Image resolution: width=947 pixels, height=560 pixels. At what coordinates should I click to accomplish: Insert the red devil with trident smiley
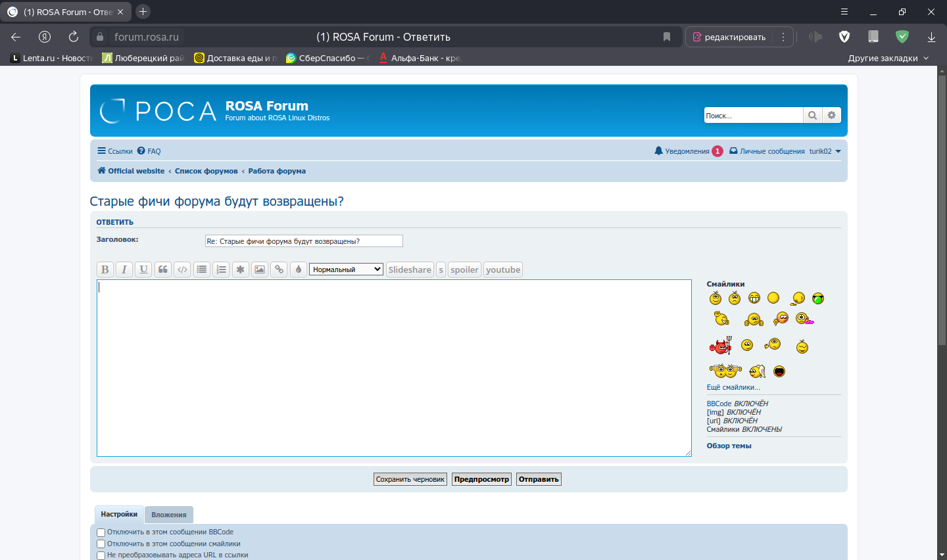(721, 345)
